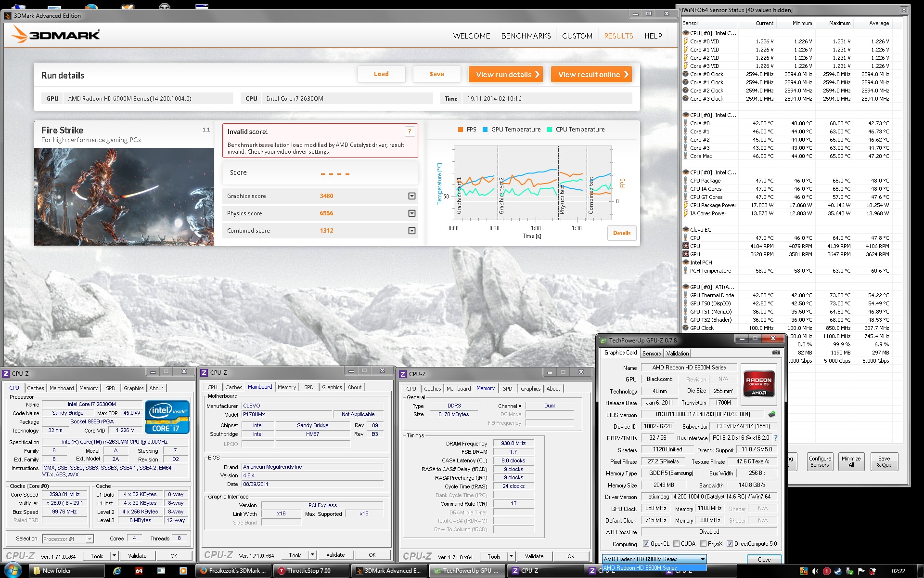Toggle the PhysX checkbox in GPU-Z
The width and height of the screenshot is (924, 578).
coord(703,544)
